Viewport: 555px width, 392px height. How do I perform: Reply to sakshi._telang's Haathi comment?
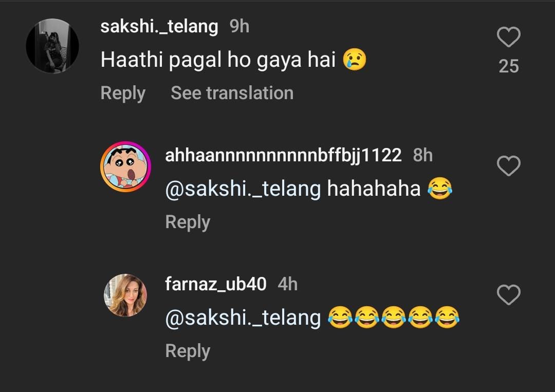(x=123, y=93)
